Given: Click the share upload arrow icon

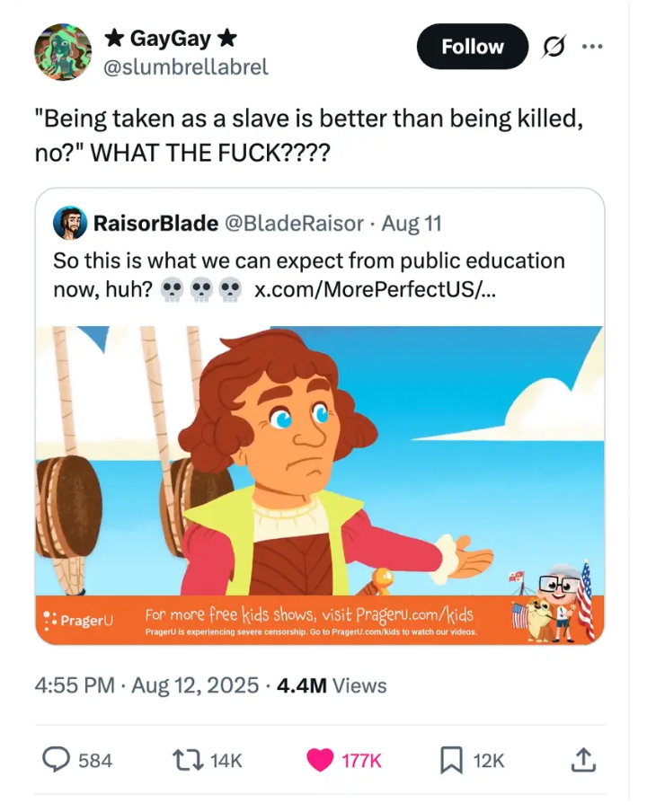Looking at the screenshot, I should (583, 760).
